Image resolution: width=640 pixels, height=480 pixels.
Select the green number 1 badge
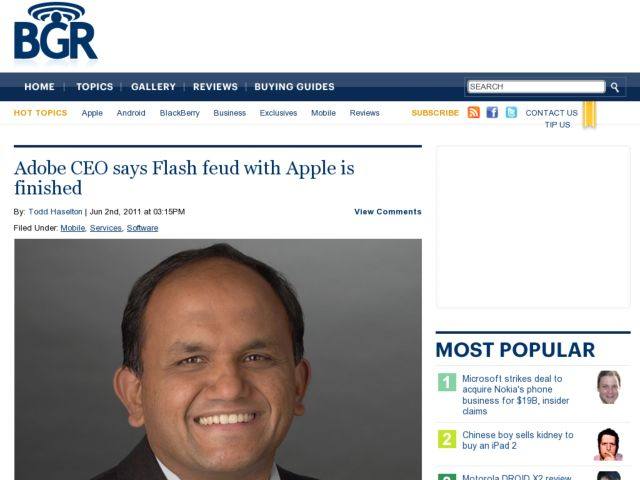[x=447, y=382]
